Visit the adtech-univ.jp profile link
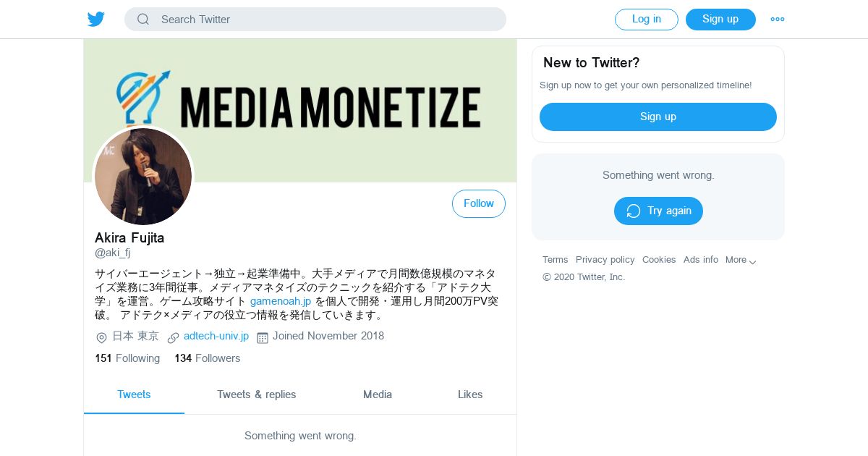The image size is (868, 456). click(216, 336)
